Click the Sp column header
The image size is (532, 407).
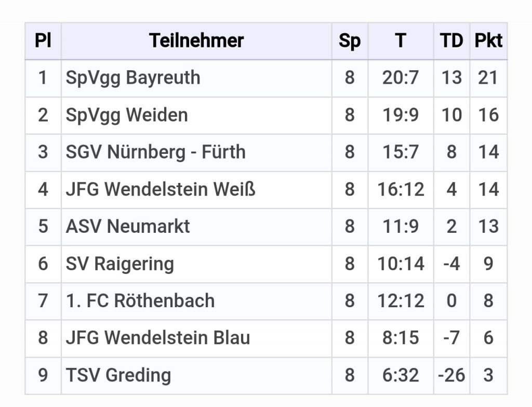coord(350,41)
